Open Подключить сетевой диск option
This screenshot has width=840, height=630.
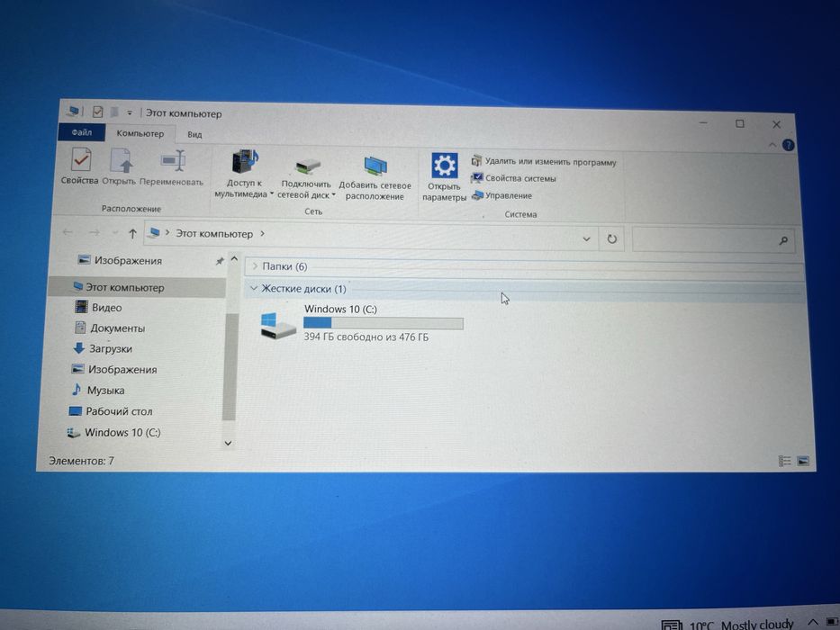point(306,178)
